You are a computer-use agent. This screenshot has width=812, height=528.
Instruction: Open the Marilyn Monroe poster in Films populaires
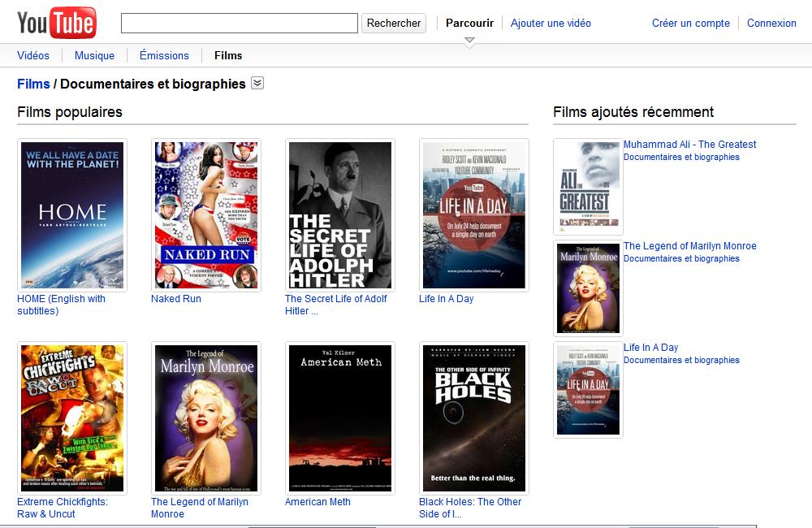pos(206,418)
